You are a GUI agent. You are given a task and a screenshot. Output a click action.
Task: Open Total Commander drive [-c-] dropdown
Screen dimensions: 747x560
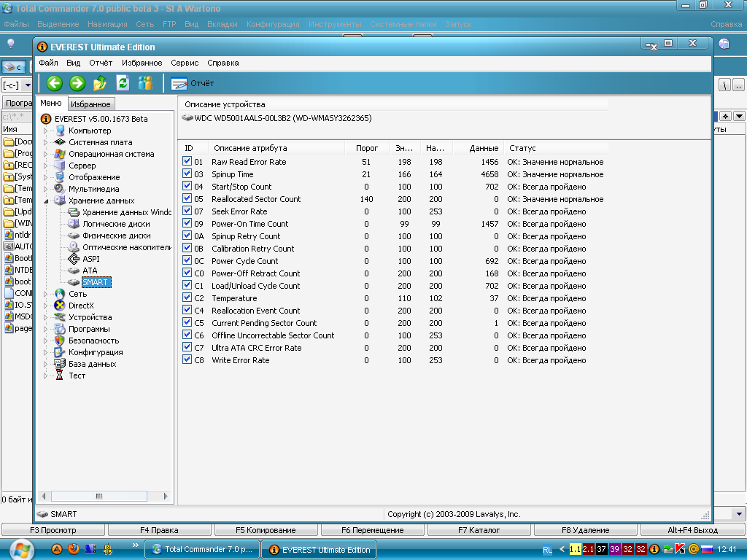tap(28, 85)
